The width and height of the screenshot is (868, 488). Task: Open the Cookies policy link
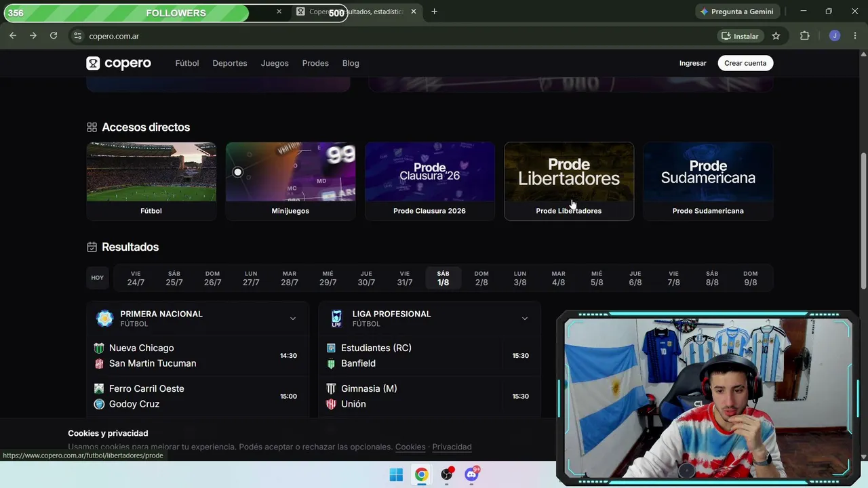410,447
